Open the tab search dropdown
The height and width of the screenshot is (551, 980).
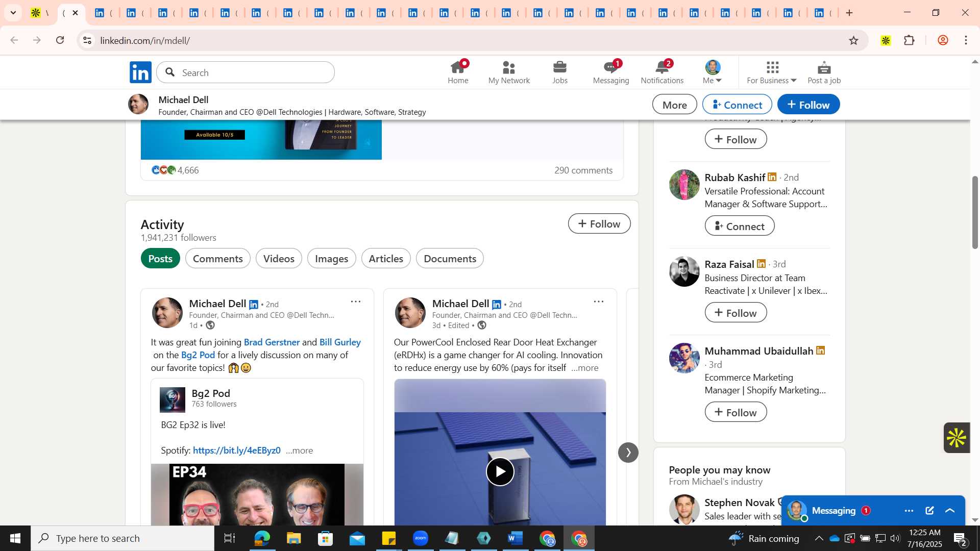(x=13, y=13)
